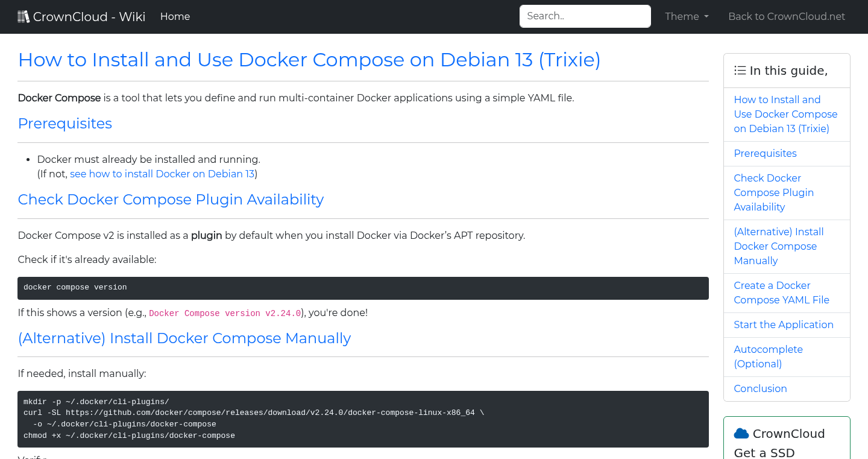Select Home in the navigation bar
868x459 pixels.
point(175,16)
